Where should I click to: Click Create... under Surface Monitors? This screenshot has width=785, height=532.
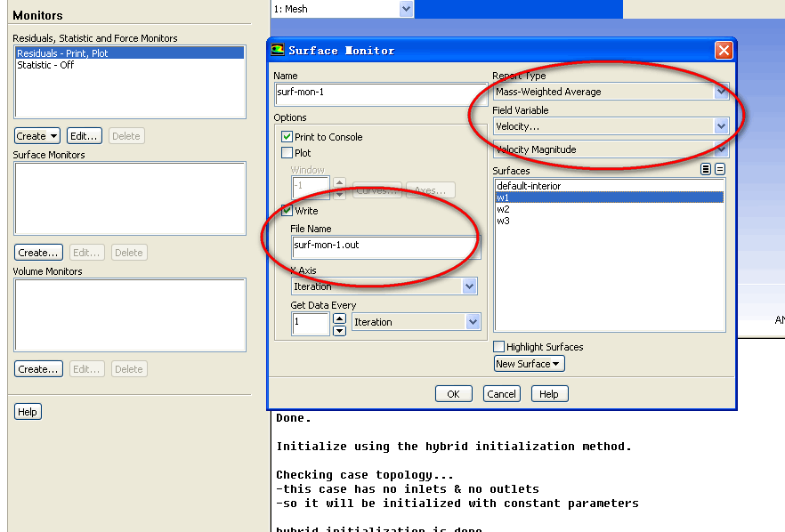click(38, 253)
